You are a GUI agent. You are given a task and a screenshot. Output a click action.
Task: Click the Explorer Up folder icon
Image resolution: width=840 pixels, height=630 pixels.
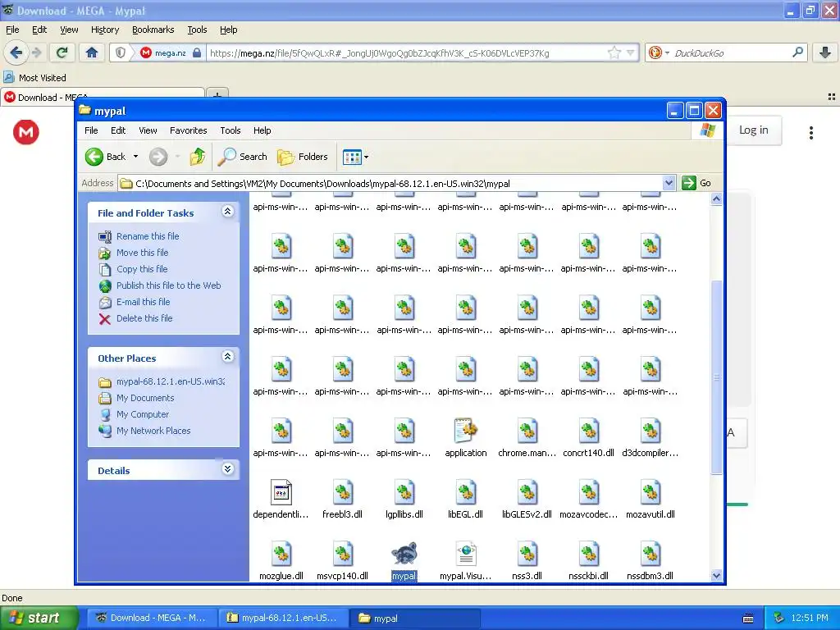click(x=198, y=157)
